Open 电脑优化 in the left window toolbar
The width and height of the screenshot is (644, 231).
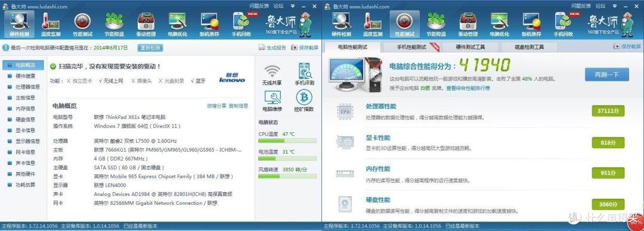point(178,24)
